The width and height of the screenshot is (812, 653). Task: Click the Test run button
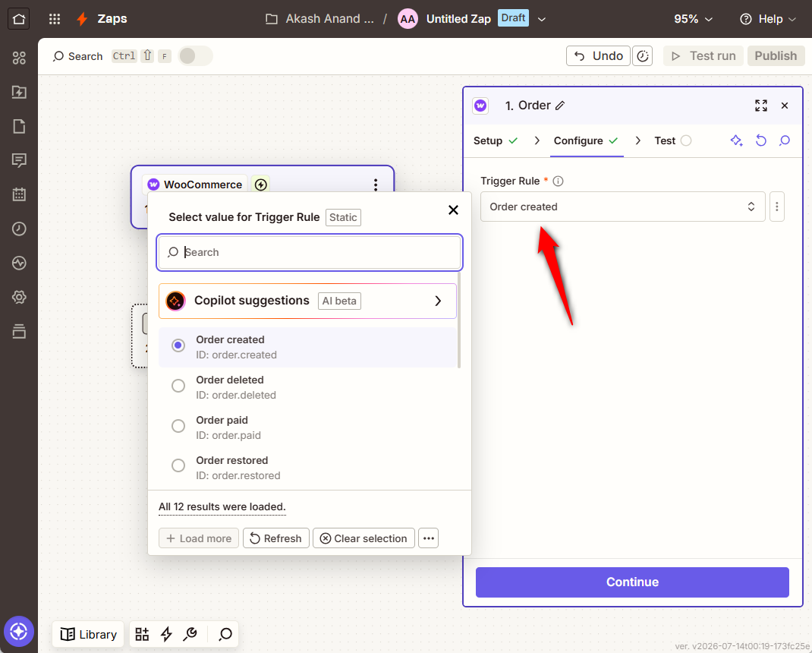(703, 56)
